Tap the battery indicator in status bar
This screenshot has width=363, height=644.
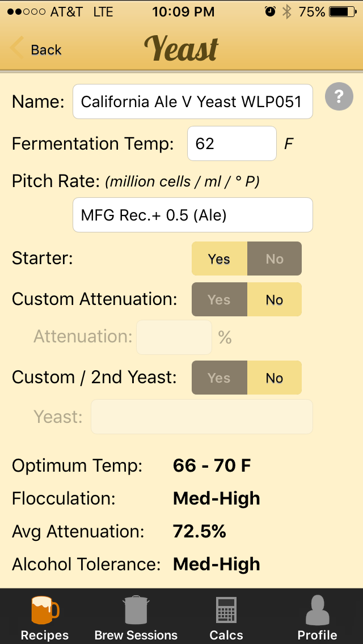click(x=343, y=12)
